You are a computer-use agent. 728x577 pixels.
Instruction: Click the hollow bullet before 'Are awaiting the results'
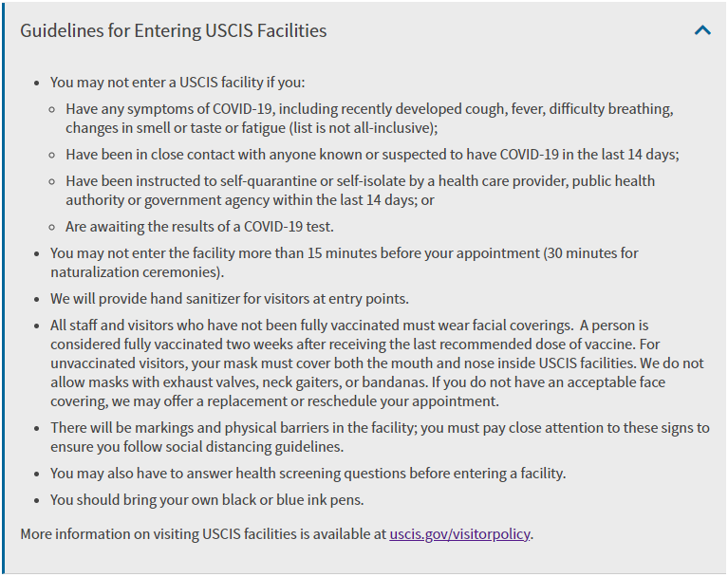(52, 228)
